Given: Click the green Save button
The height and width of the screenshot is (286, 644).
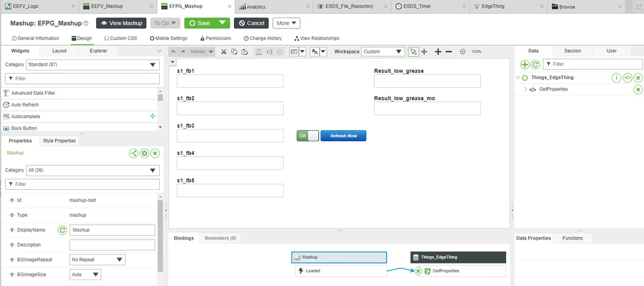Looking at the screenshot, I should pyautogui.click(x=200, y=23).
